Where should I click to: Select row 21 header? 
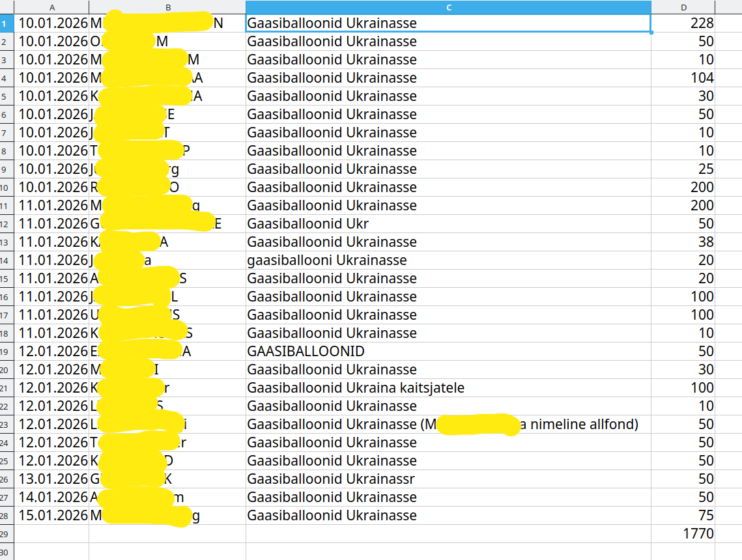click(7, 388)
